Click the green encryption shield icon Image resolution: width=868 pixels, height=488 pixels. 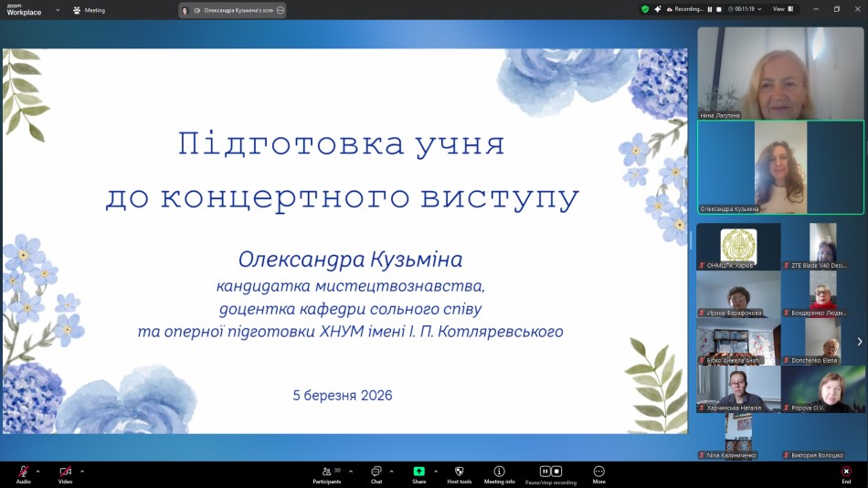[x=645, y=9]
